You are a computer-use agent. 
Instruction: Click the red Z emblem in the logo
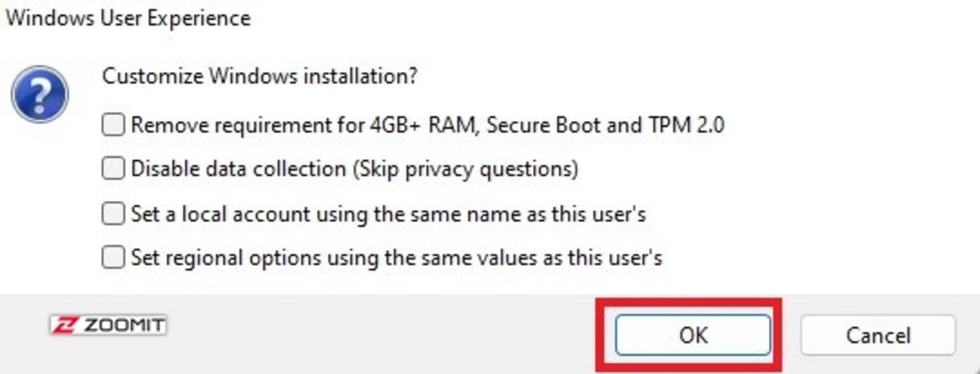pyautogui.click(x=65, y=325)
